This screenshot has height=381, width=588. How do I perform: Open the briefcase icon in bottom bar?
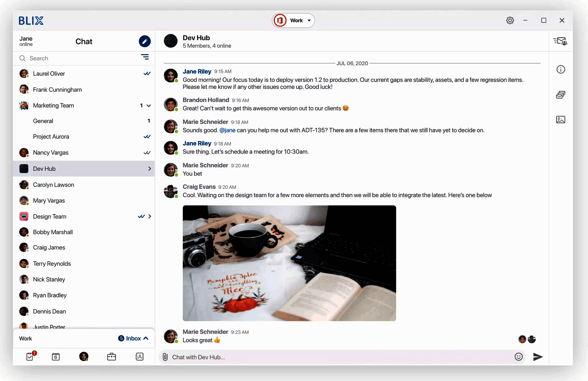[111, 357]
